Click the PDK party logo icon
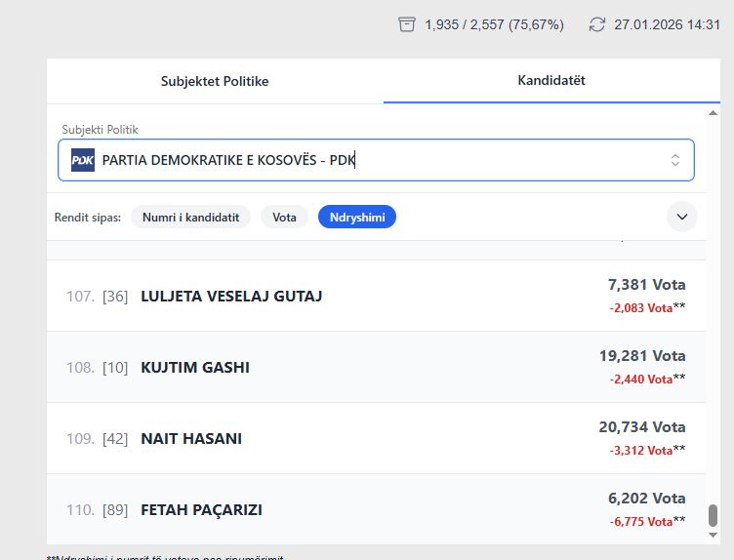This screenshot has height=560, width=734. (83, 160)
